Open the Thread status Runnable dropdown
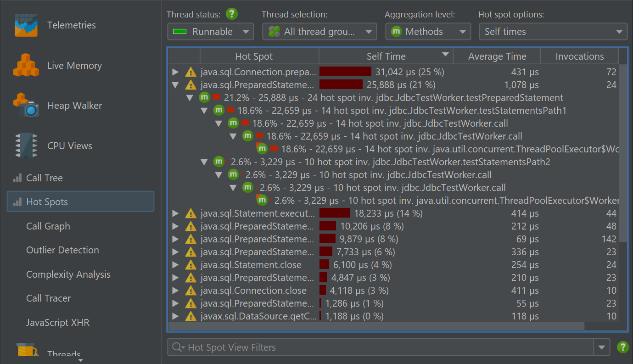The height and width of the screenshot is (364, 633). point(211,32)
